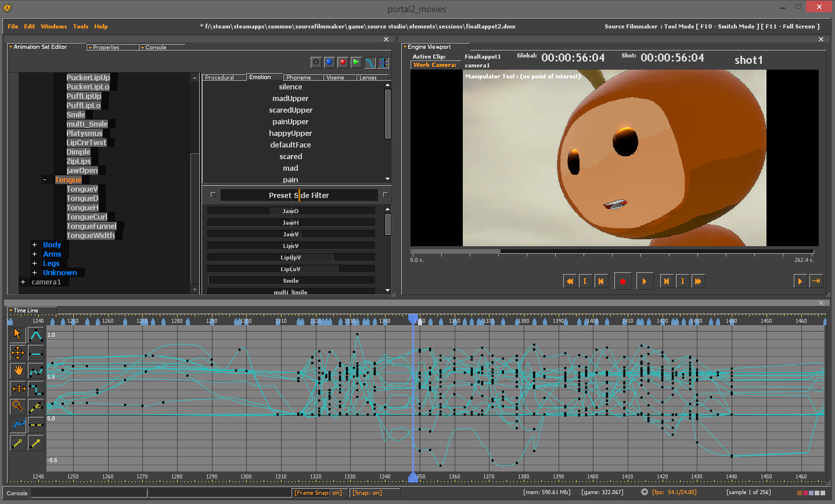
Task: Toggle the right Preset Side Filter checkbox
Action: click(385, 195)
